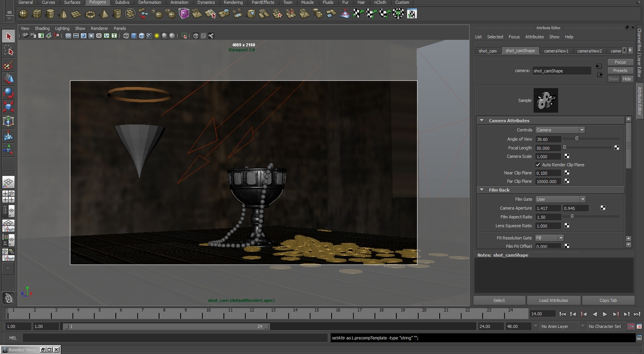Select the polygon sphere shelf icon
The image size is (644, 354).
24,14
